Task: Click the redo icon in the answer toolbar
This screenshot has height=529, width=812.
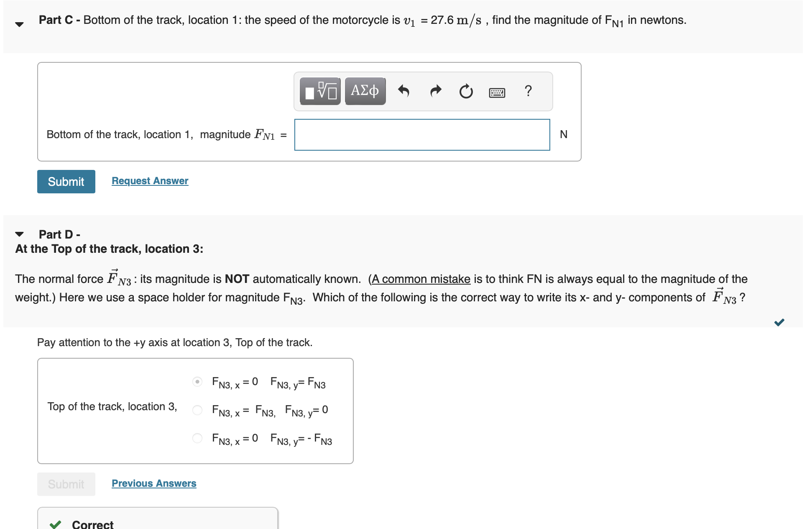Action: tap(435, 91)
